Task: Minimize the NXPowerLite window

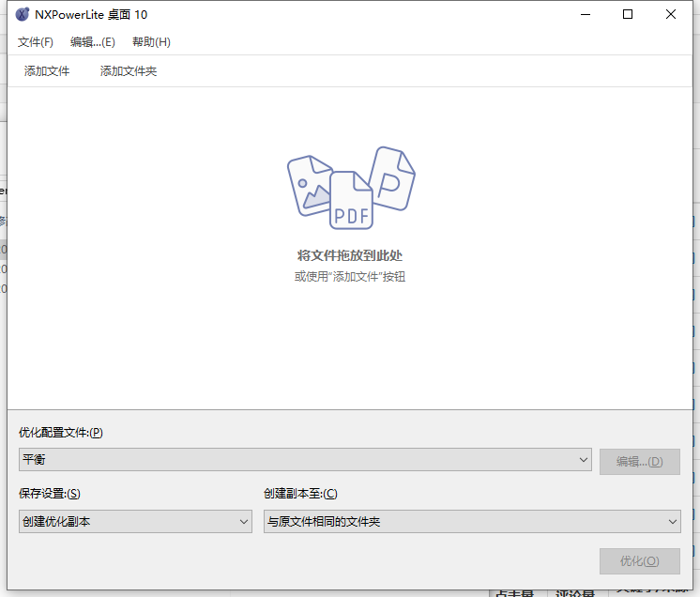Action: (585, 14)
